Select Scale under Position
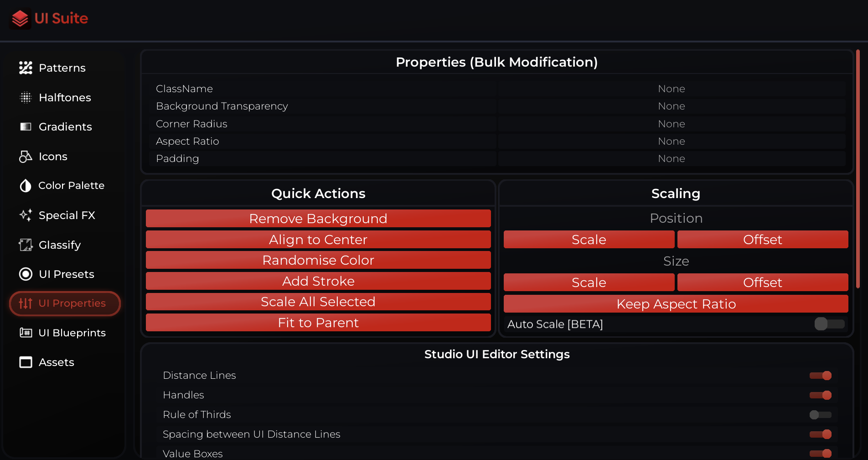Image resolution: width=868 pixels, height=460 pixels. (589, 239)
